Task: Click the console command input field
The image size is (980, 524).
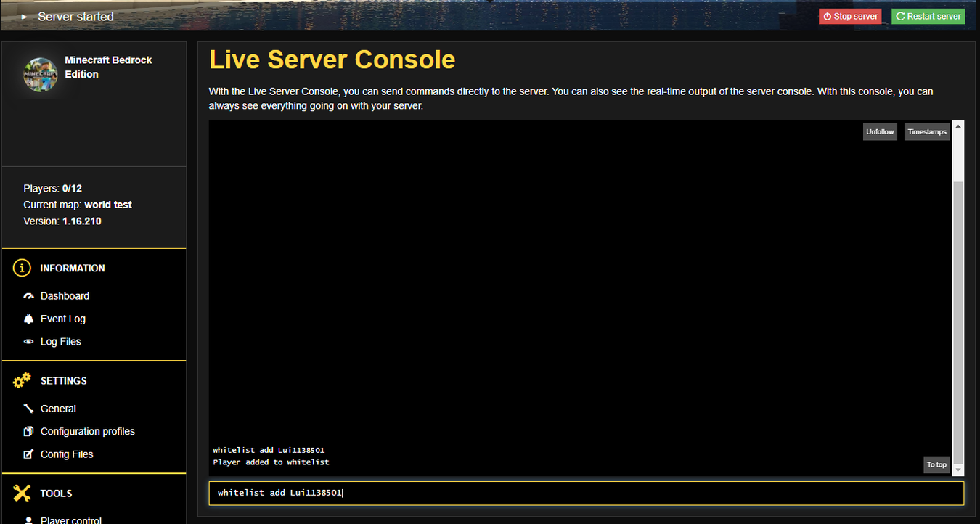Action: (586, 494)
